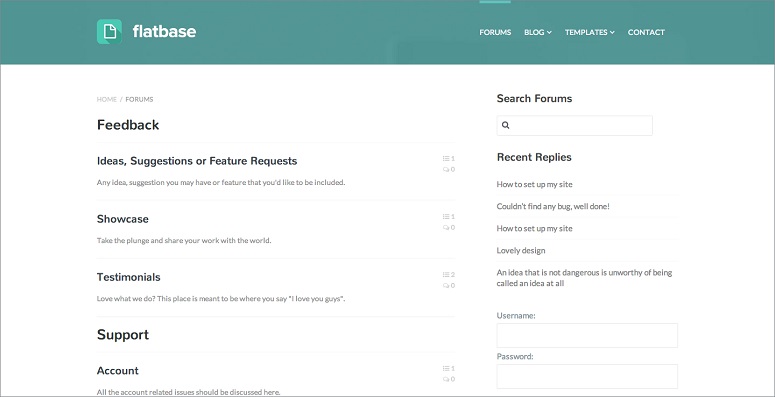
Task: Click the Forums breadcrumb
Action: [139, 99]
